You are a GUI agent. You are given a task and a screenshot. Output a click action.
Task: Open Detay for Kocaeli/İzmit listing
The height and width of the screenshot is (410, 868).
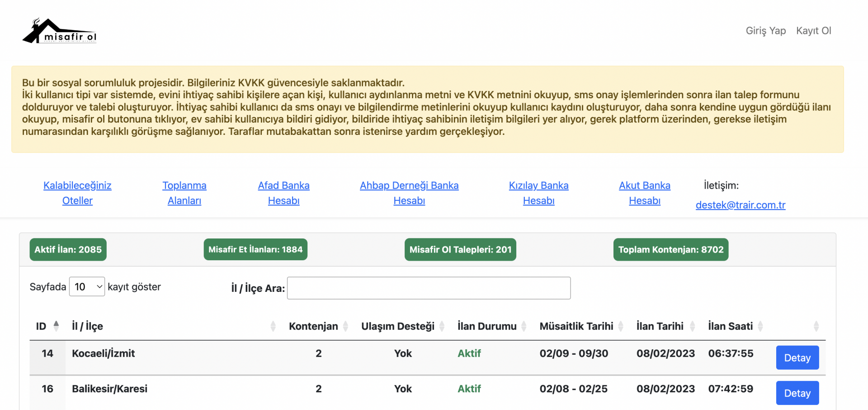[x=797, y=358]
